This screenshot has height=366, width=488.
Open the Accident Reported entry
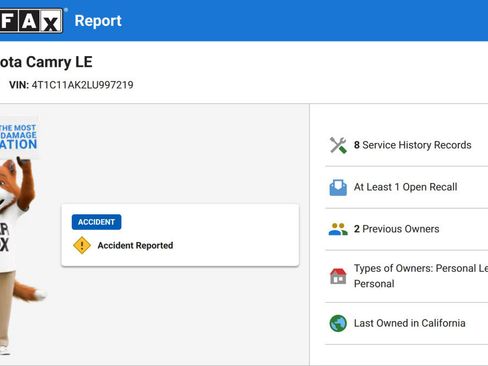pos(135,245)
